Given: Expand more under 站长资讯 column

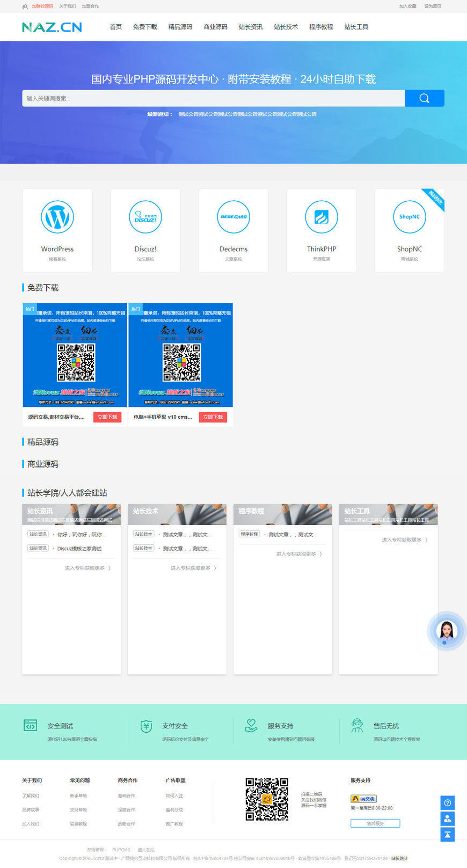Looking at the screenshot, I should (87, 568).
